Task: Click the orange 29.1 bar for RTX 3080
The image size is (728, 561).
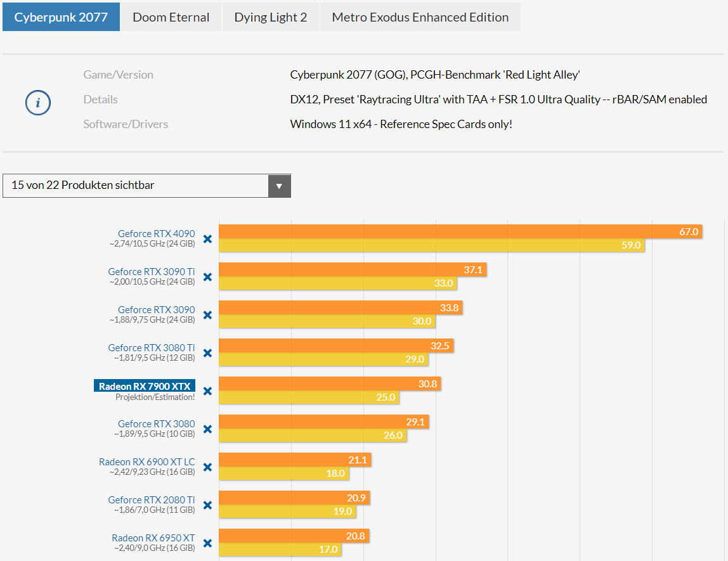Action: (324, 422)
